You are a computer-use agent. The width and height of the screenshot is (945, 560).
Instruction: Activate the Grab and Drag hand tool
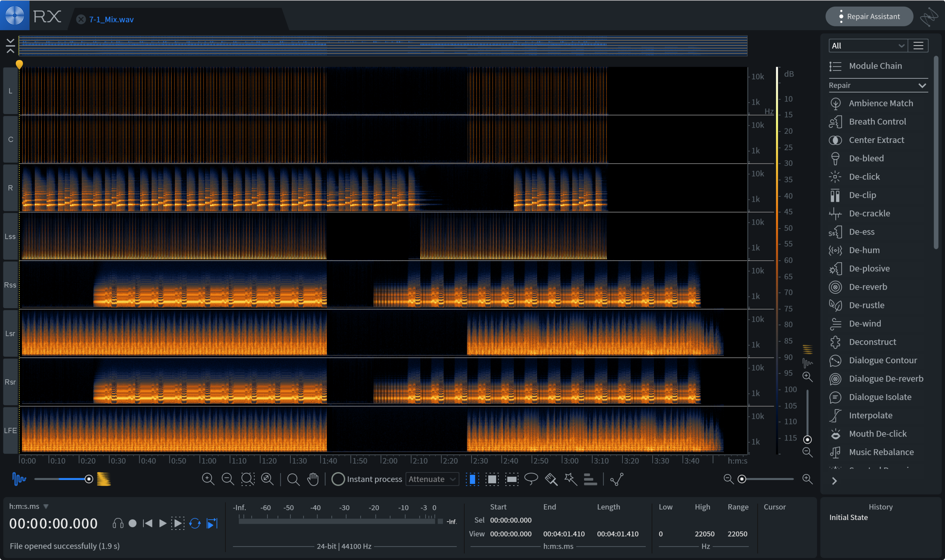pyautogui.click(x=312, y=479)
